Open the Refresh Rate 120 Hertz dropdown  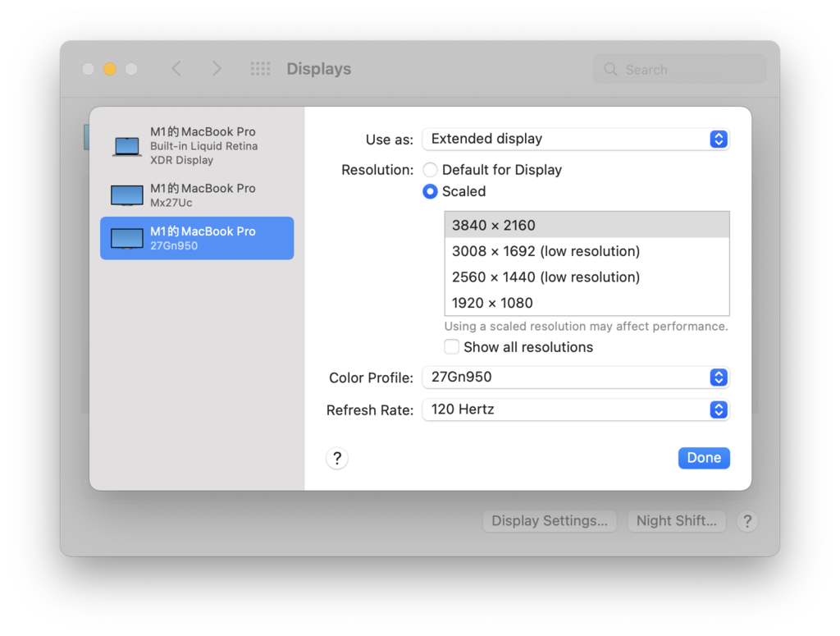[x=576, y=410]
